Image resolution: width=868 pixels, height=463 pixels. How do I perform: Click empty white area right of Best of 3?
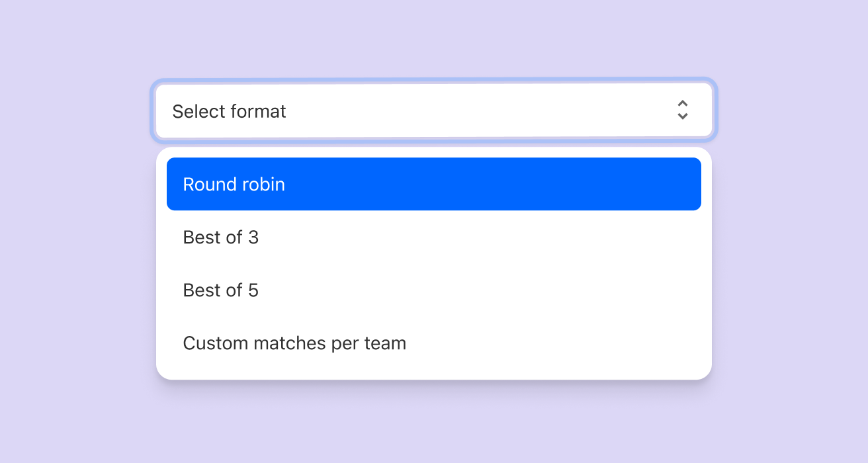(x=480, y=237)
